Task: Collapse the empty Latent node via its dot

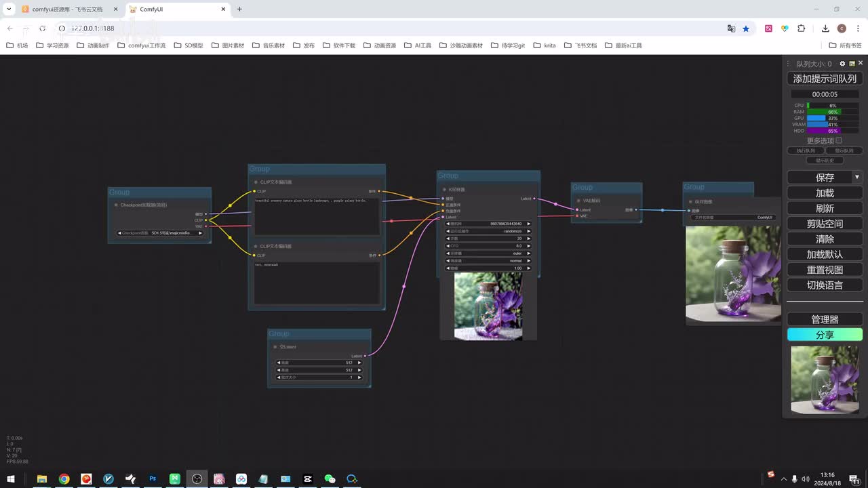Action: click(x=275, y=347)
